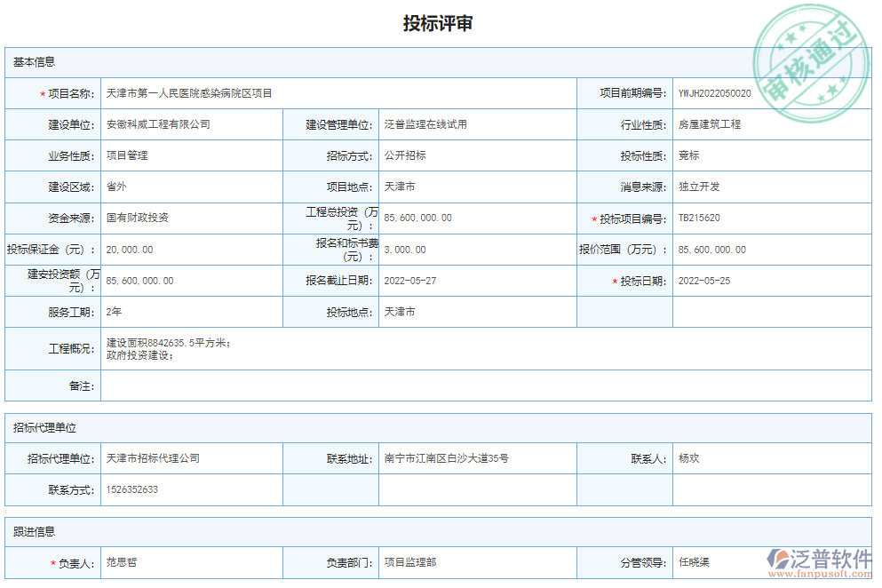Click the 跟进信息 section header
The height and width of the screenshot is (588, 882).
click(x=36, y=532)
